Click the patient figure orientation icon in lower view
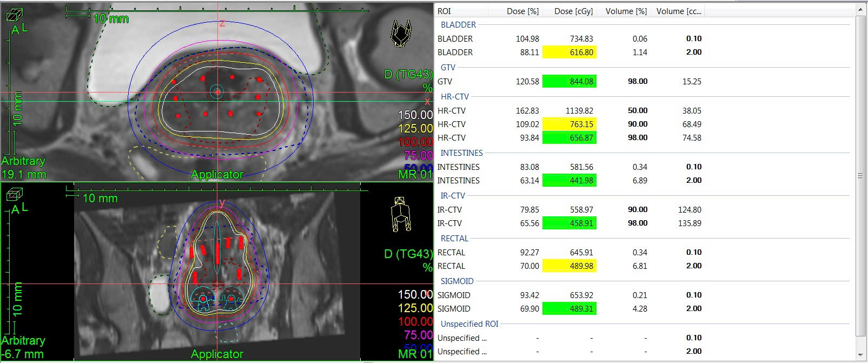Image resolution: width=868 pixels, height=363 pixels. [x=401, y=214]
